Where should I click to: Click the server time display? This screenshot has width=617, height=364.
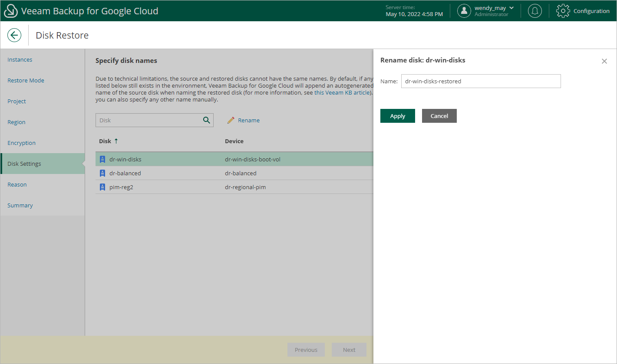click(414, 11)
